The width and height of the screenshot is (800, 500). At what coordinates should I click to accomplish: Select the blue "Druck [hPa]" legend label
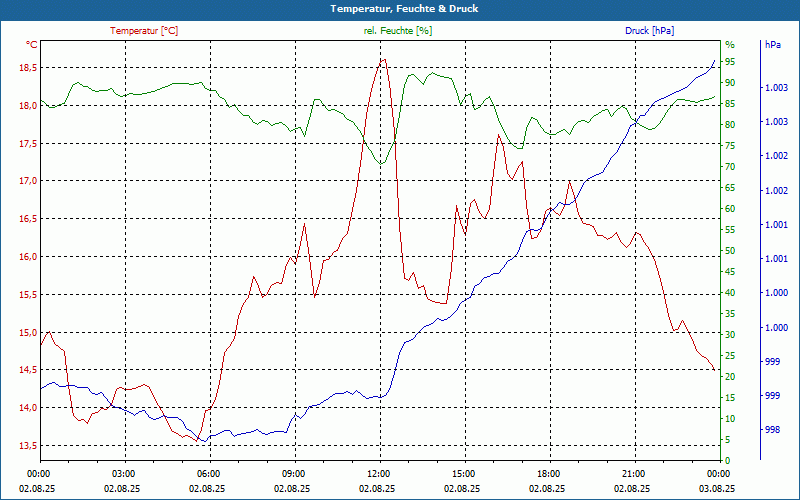(649, 31)
